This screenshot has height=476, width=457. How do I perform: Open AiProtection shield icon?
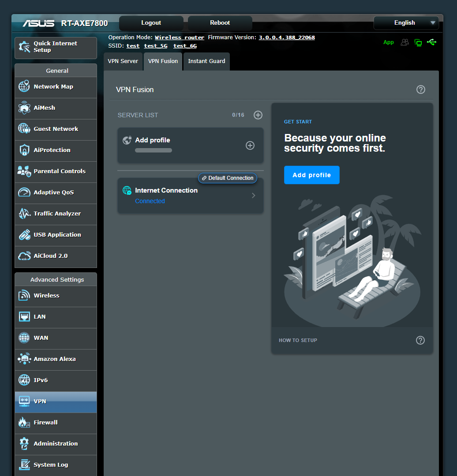[x=24, y=150]
